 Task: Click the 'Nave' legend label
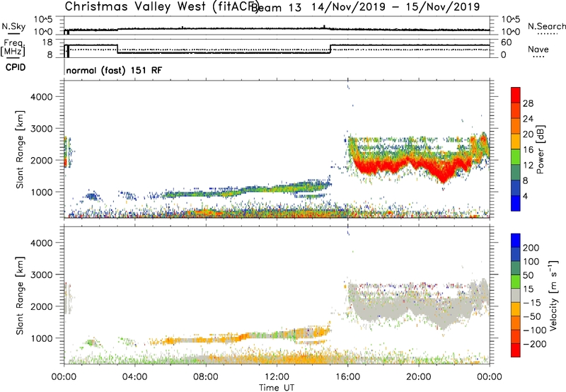point(538,50)
